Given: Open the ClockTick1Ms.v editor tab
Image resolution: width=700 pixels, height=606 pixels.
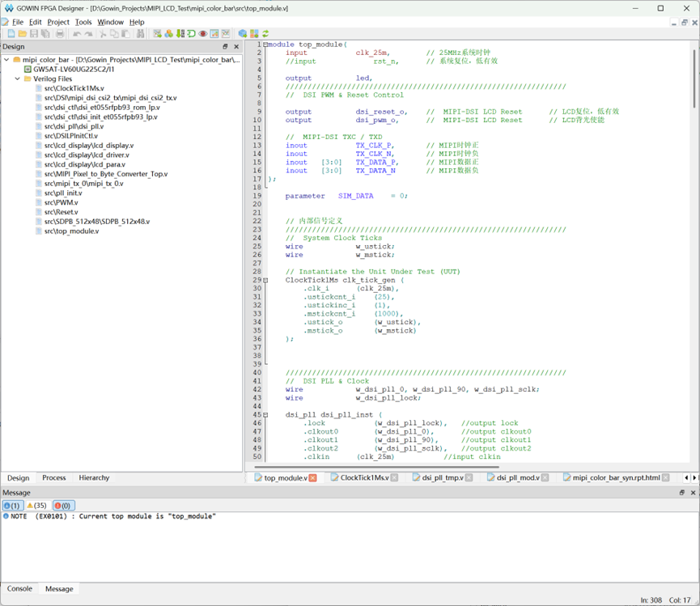Looking at the screenshot, I should [364, 477].
